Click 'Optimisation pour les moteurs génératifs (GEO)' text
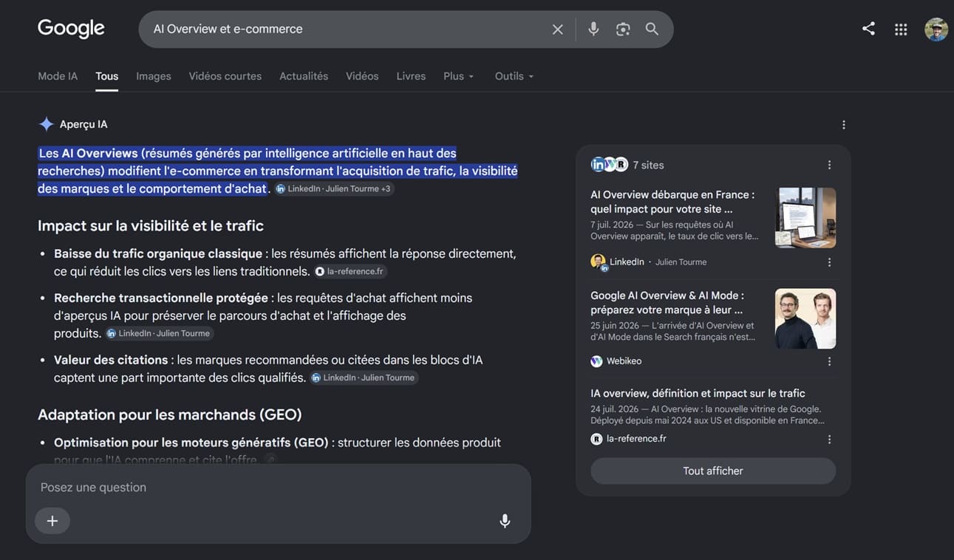Screen dimensions: 954x560 [x=191, y=443]
